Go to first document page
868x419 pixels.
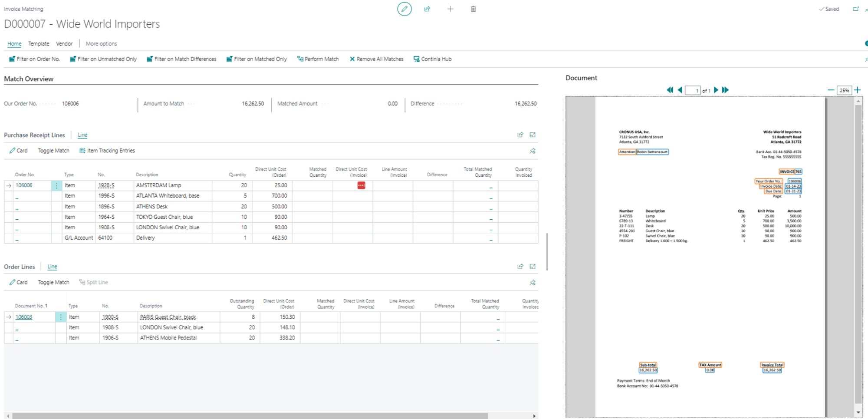(x=670, y=90)
